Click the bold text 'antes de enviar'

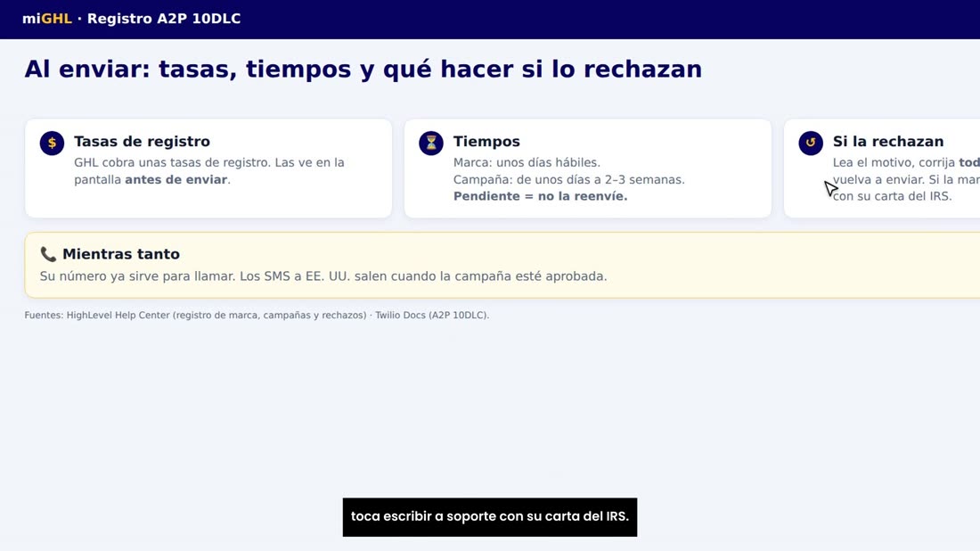176,179
